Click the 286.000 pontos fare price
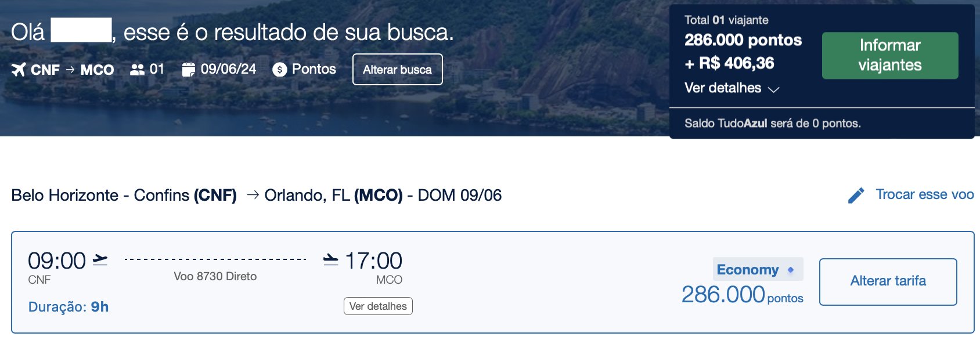This screenshot has height=340, width=980. tap(743, 295)
